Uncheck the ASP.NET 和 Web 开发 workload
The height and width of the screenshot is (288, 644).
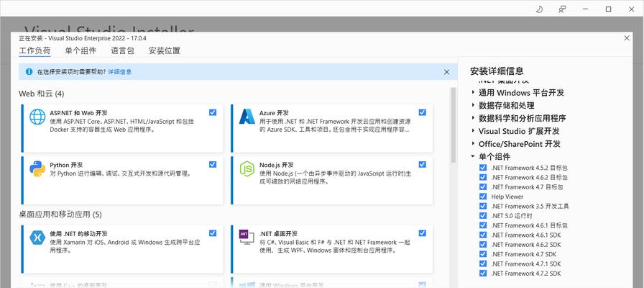point(213,112)
